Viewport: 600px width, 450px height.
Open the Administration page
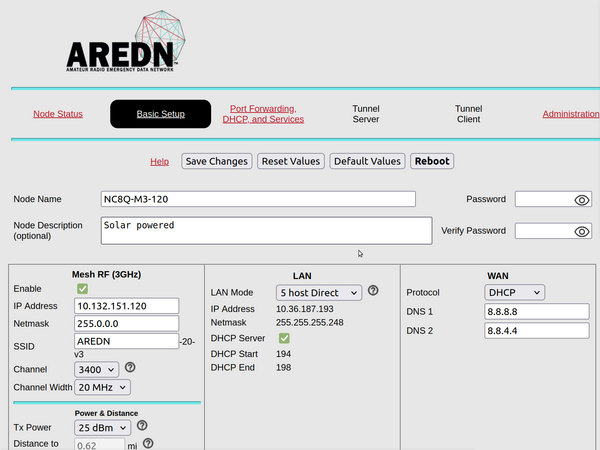pyautogui.click(x=571, y=114)
